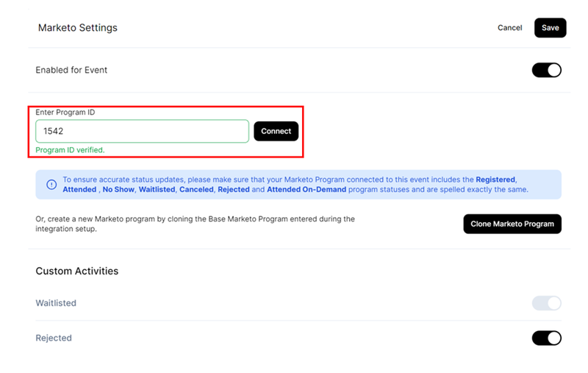Click the info icon in blue notice
The height and width of the screenshot is (373, 588).
pos(51,185)
